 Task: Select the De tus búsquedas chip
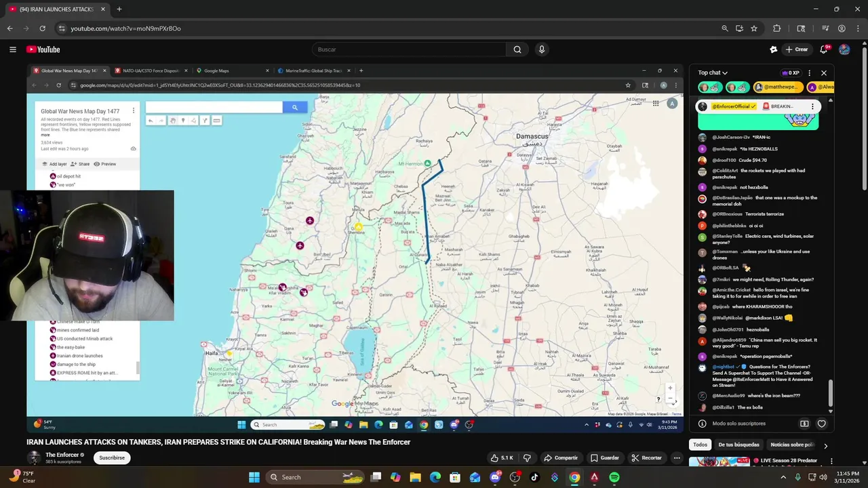click(x=738, y=445)
